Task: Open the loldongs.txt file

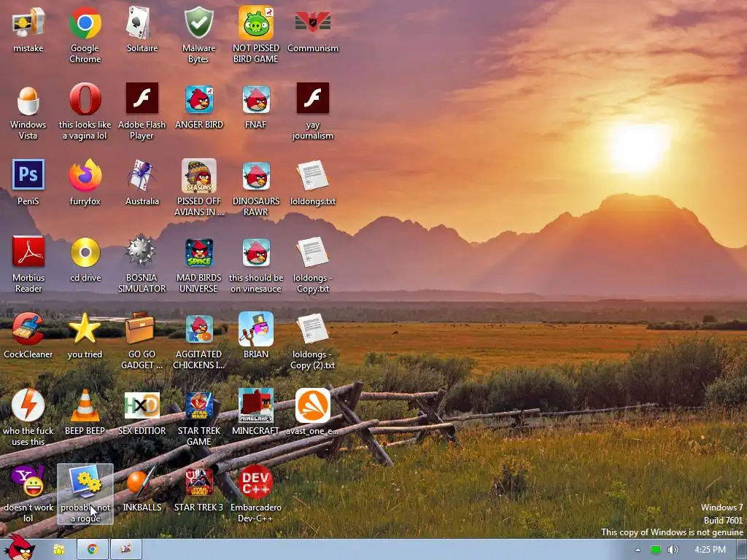Action: (312, 175)
